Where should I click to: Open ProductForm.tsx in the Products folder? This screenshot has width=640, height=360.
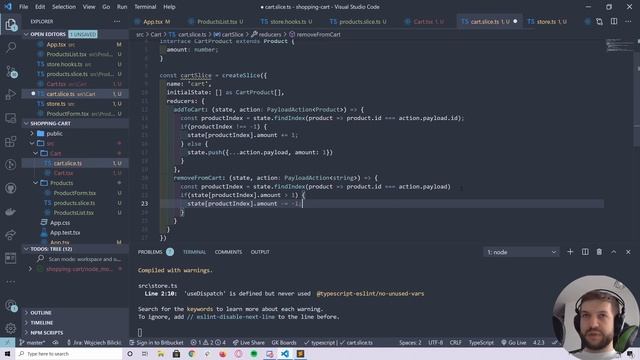[75, 193]
